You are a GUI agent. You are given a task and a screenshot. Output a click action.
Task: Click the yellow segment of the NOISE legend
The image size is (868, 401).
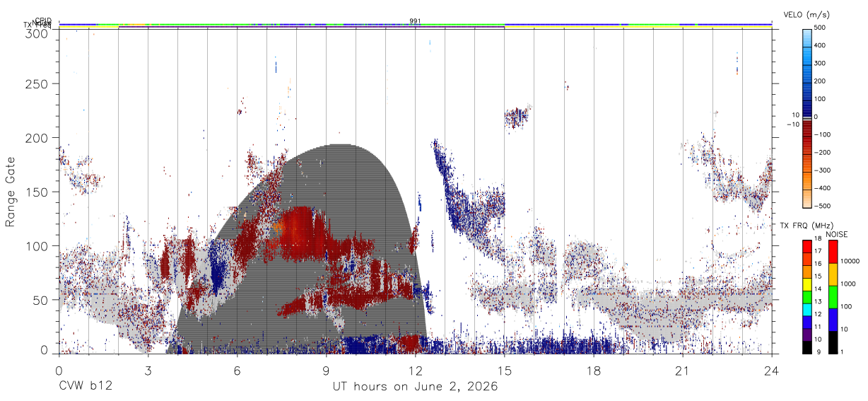pyautogui.click(x=833, y=274)
